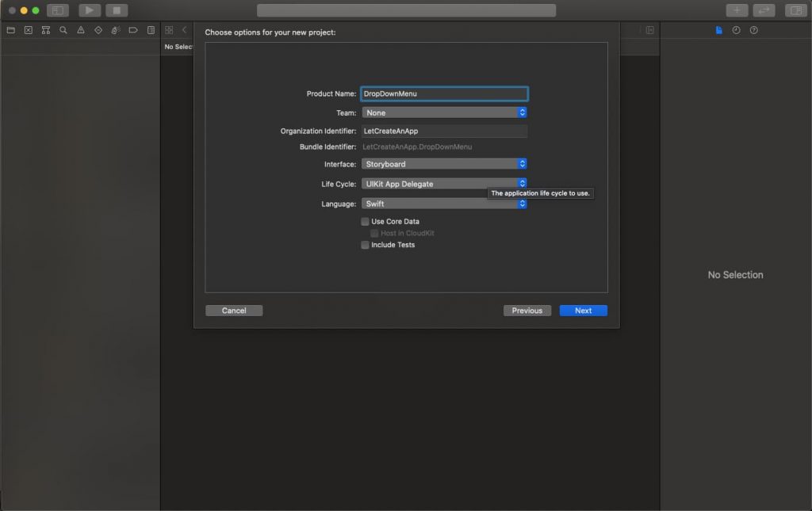812x511 pixels.
Task: Click the Cancel button
Action: [x=234, y=311]
